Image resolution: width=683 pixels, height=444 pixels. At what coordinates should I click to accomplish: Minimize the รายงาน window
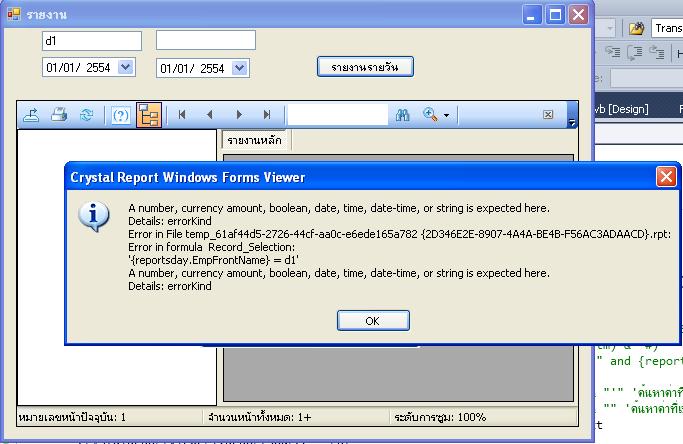(532, 15)
